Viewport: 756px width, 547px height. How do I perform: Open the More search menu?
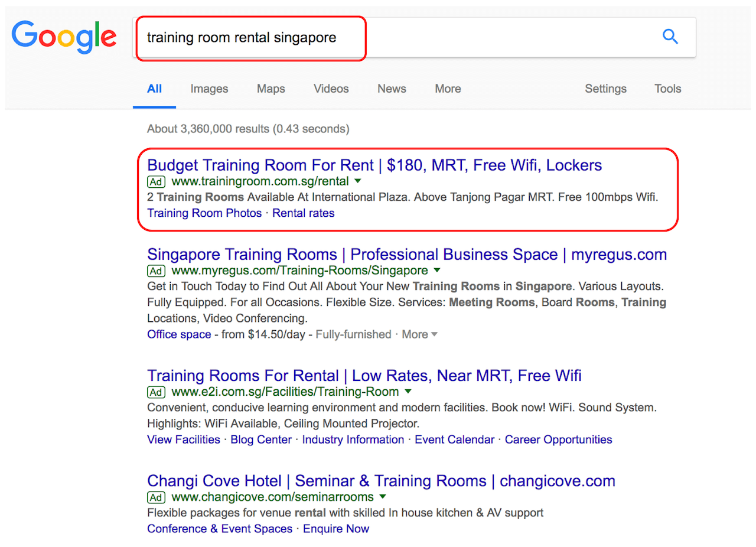[x=448, y=89]
